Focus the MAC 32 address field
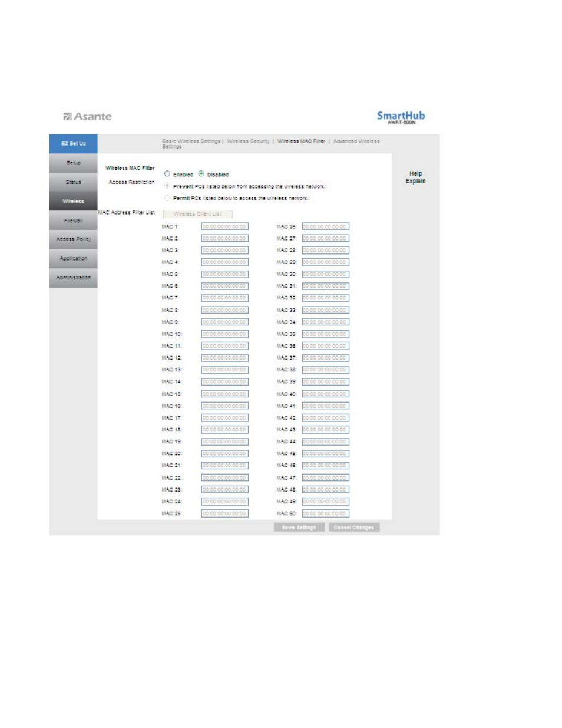The image size is (562, 728). click(326, 298)
